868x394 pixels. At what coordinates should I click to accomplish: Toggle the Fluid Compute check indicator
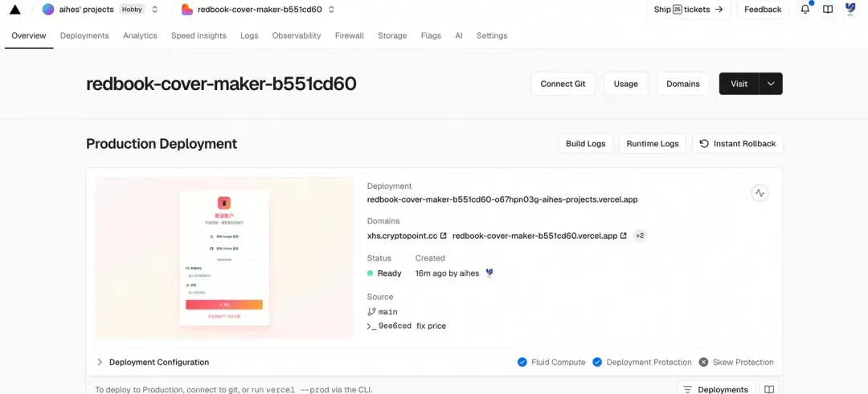[522, 363]
